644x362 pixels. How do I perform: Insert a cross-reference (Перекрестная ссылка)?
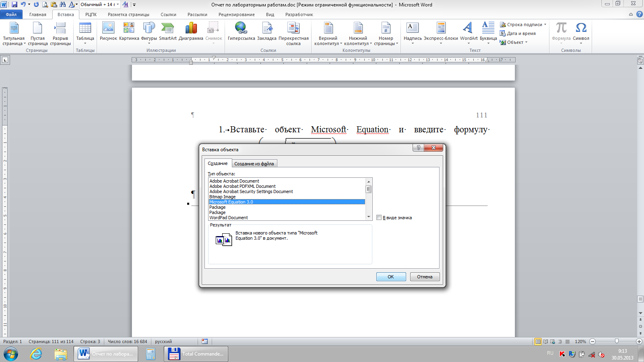(293, 34)
